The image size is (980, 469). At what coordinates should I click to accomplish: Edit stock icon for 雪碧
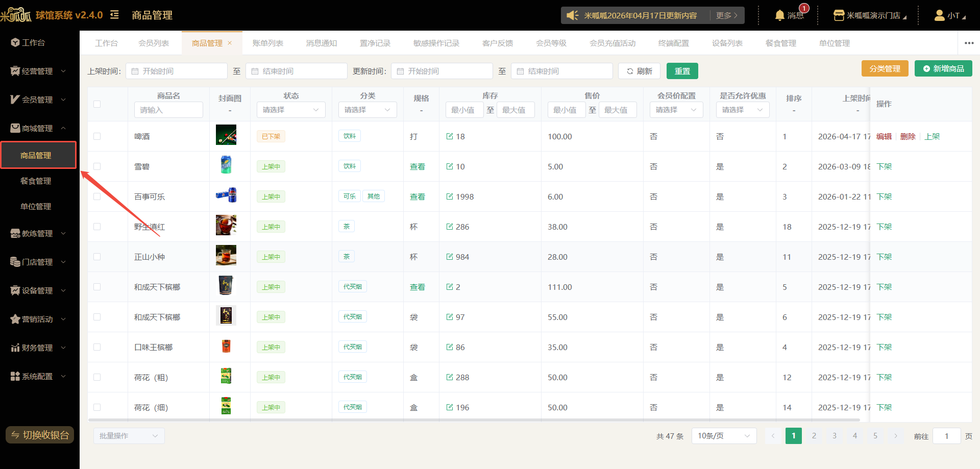click(450, 166)
